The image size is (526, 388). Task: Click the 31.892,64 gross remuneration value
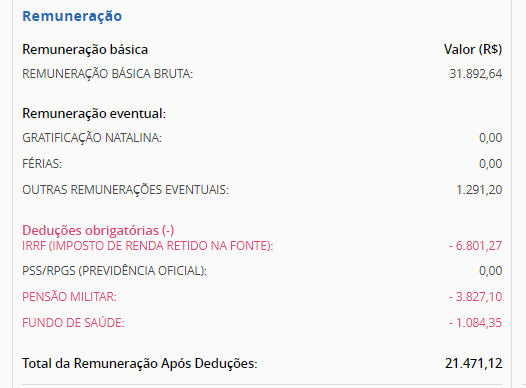(475, 74)
